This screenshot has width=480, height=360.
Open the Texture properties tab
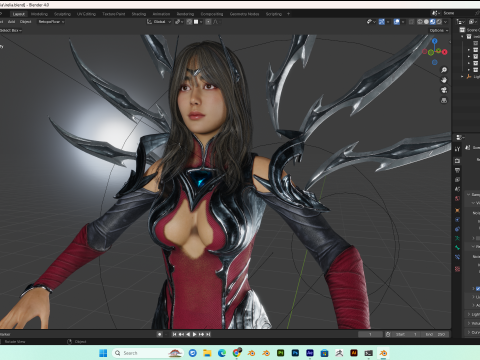(x=457, y=269)
